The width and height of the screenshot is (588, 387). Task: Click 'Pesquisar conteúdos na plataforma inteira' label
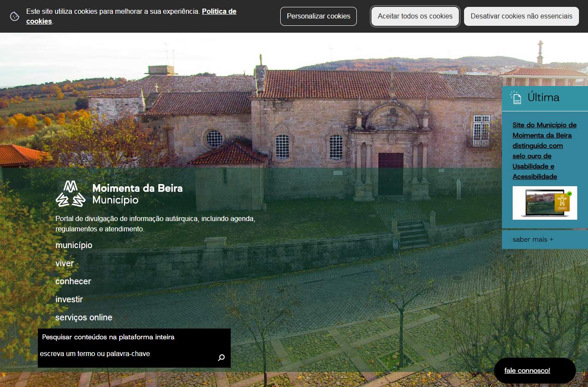pyautogui.click(x=108, y=337)
